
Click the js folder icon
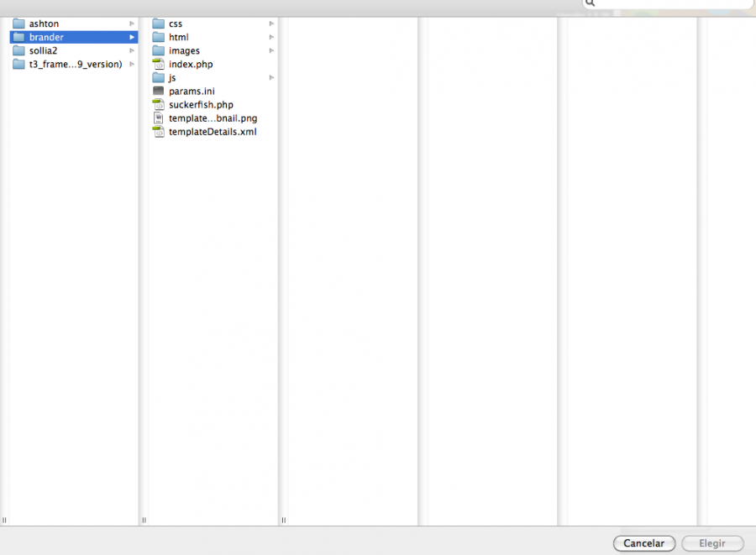[x=159, y=77]
